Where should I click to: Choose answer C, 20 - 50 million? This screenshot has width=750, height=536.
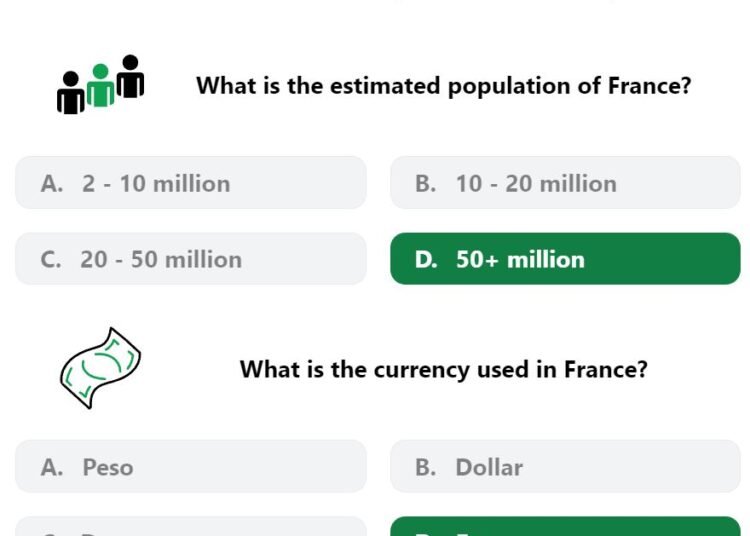click(x=191, y=259)
